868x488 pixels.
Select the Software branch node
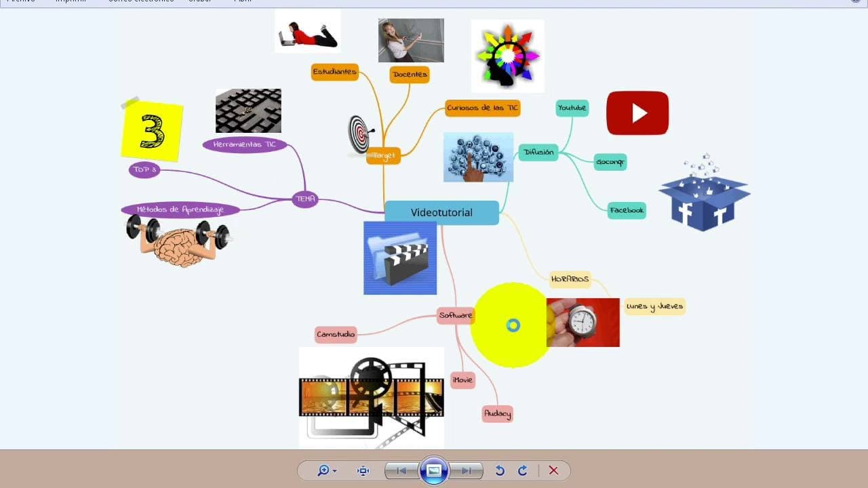(455, 315)
